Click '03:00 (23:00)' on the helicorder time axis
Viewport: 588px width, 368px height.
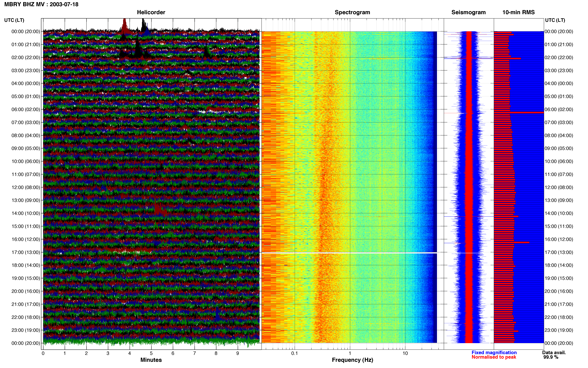[x=26, y=71]
